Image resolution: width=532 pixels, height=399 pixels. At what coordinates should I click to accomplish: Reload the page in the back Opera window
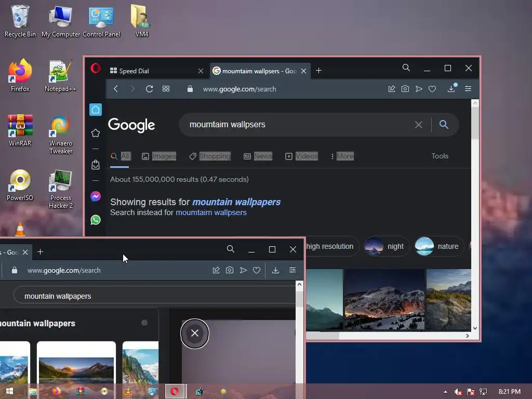point(149,89)
